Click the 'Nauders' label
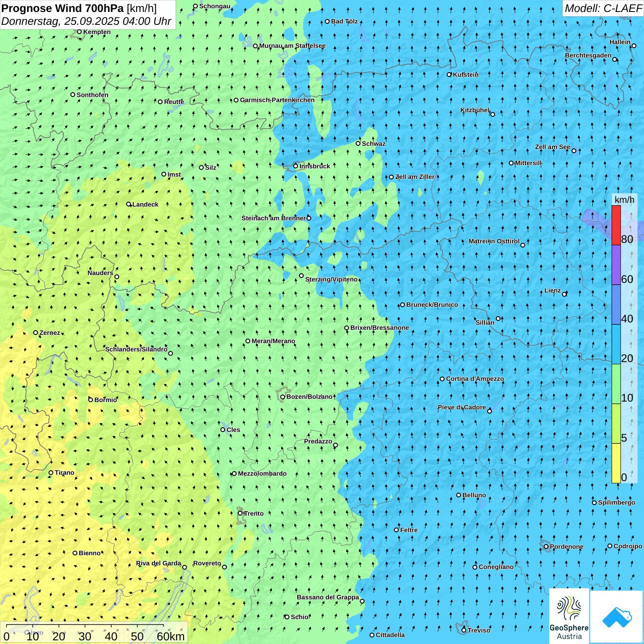This screenshot has height=644, width=644. 100,273
